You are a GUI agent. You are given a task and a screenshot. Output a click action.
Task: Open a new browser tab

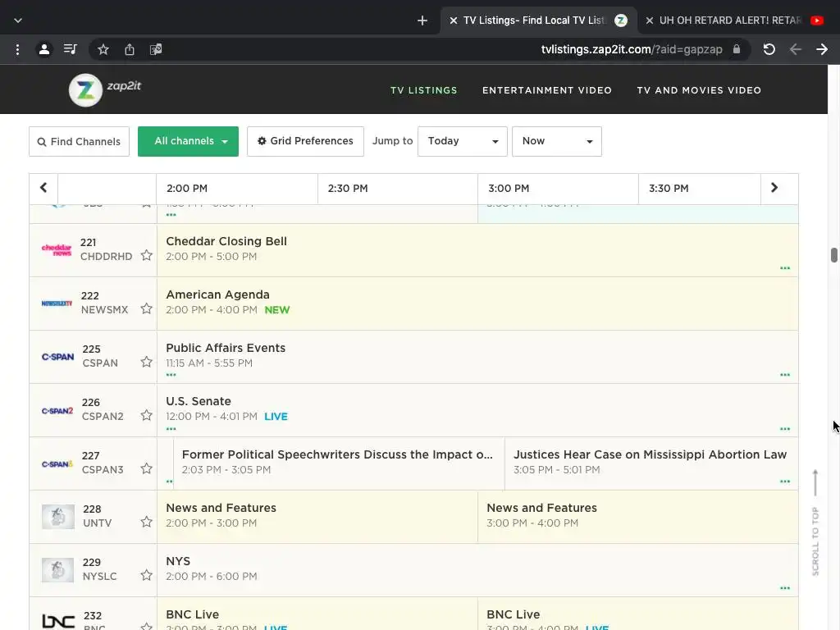click(422, 21)
